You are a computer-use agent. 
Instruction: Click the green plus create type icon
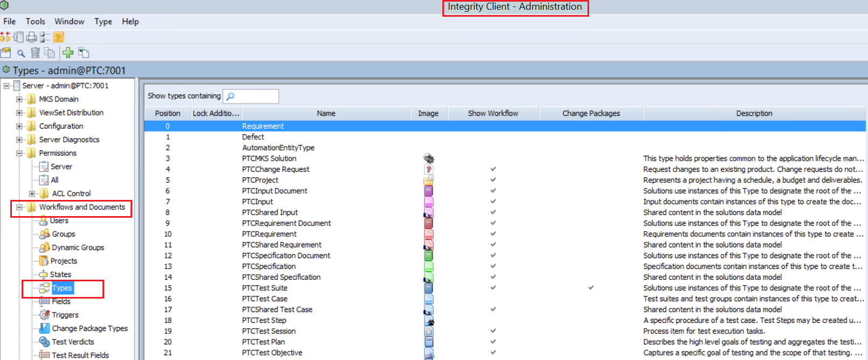point(68,52)
